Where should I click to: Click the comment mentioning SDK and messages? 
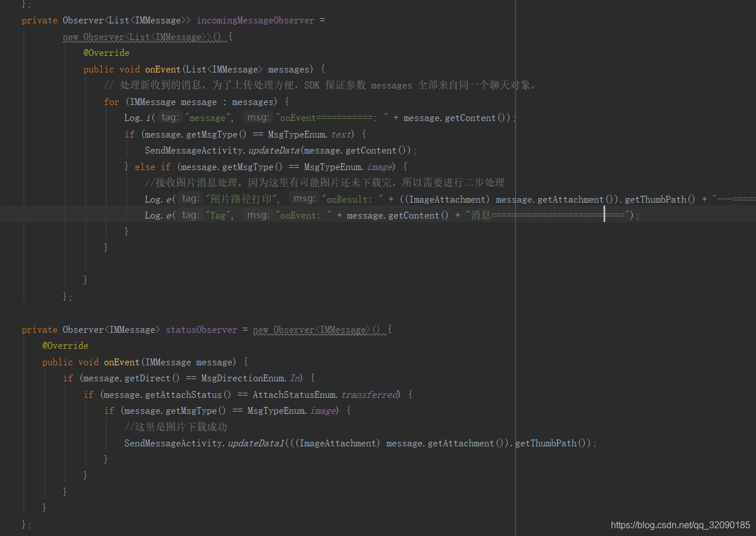pyautogui.click(x=320, y=85)
